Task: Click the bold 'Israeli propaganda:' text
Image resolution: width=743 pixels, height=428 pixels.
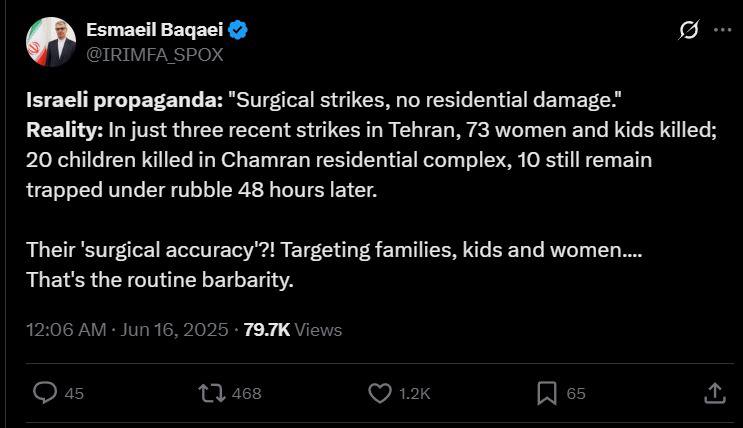Action: click(x=124, y=100)
